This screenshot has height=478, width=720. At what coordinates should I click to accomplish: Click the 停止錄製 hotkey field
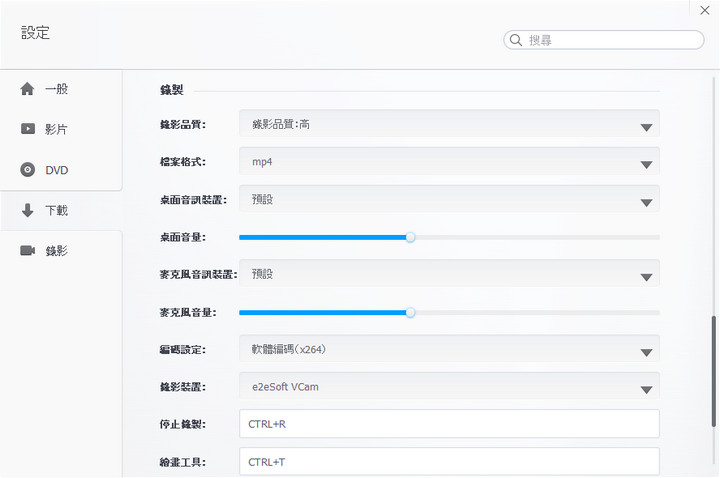pos(449,424)
